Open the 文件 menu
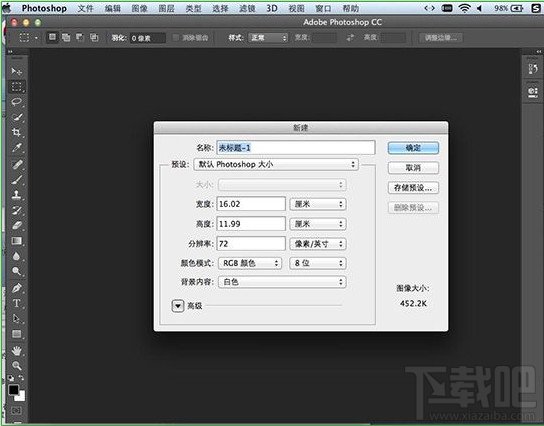The height and width of the screenshot is (426, 544). point(85,8)
